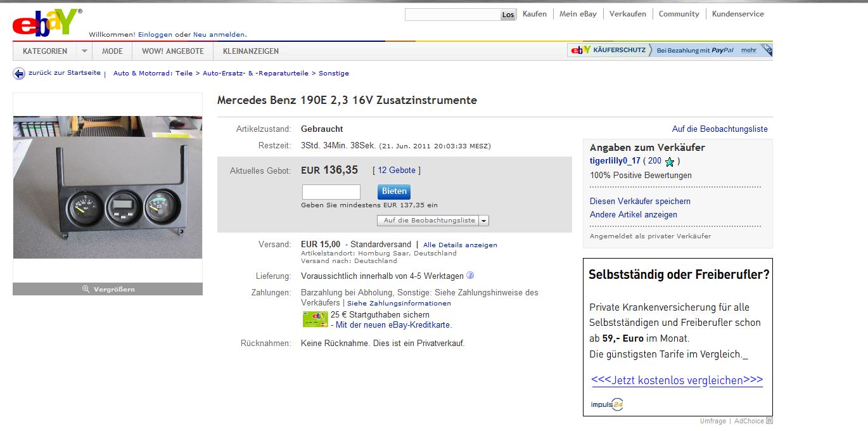This screenshot has height=431, width=868.
Task: Focus the bid amount input field
Action: tap(331, 192)
